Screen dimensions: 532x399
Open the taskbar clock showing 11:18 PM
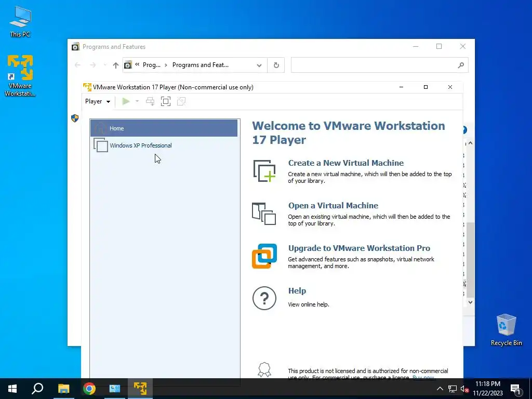488,389
